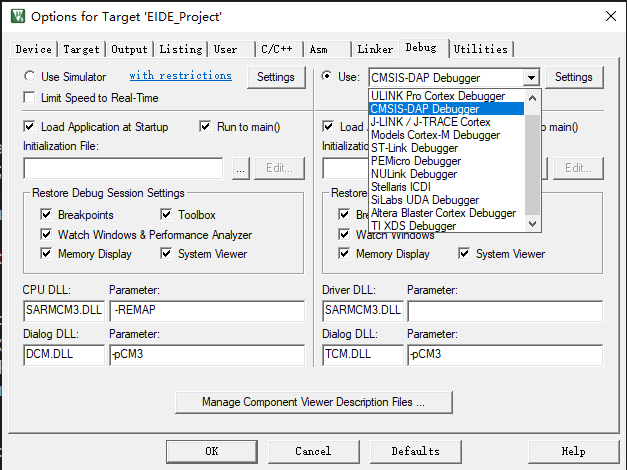The image size is (627, 470).
Task: Choose TI XDS Debugger
Action: pos(446,226)
